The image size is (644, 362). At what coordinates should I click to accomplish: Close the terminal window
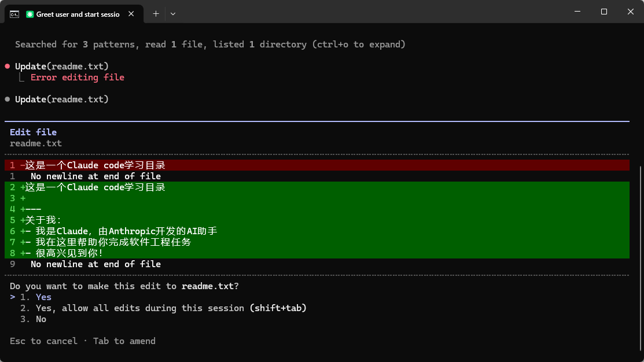point(631,12)
